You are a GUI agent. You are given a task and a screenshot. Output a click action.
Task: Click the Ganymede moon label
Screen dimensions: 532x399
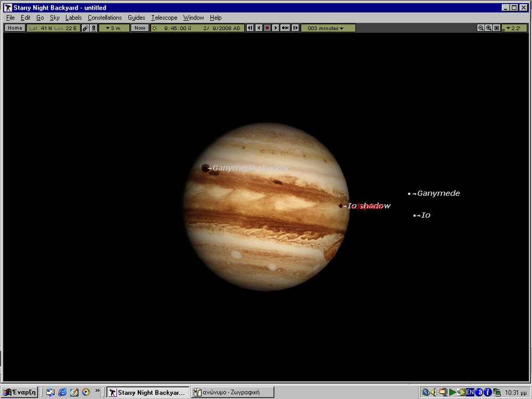click(x=438, y=194)
